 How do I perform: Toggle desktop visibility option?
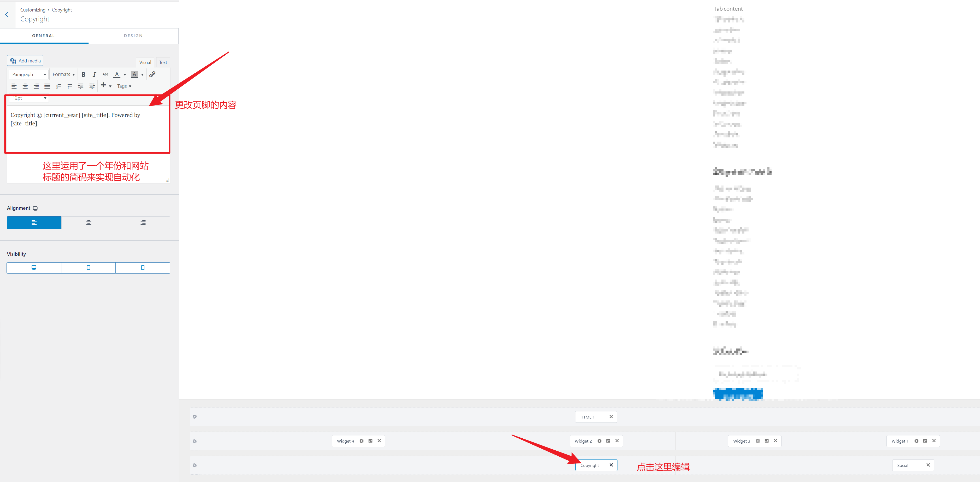tap(34, 268)
